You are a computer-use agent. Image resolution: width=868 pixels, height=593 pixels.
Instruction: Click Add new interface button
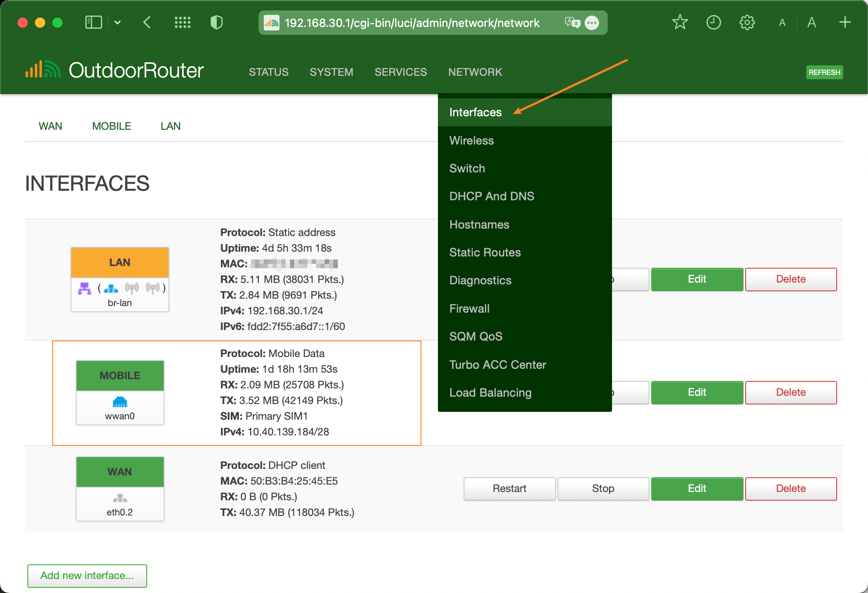tap(87, 576)
